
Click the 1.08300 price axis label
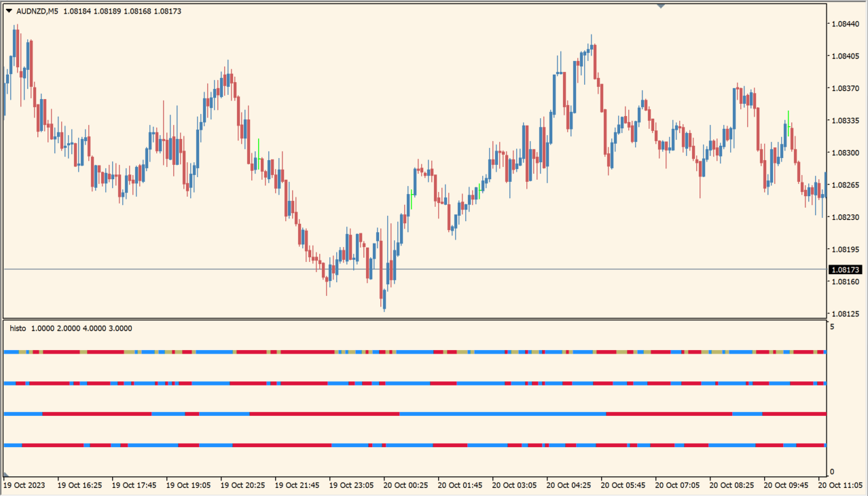[x=845, y=153]
